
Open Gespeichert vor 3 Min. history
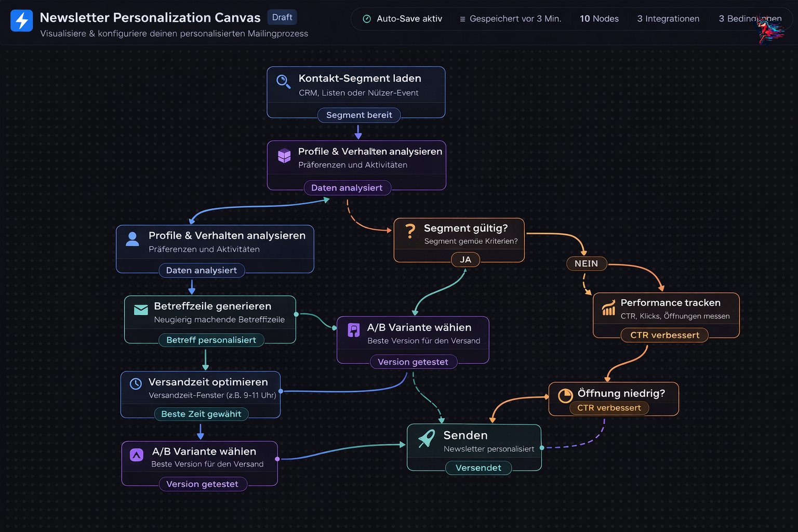[x=510, y=19]
